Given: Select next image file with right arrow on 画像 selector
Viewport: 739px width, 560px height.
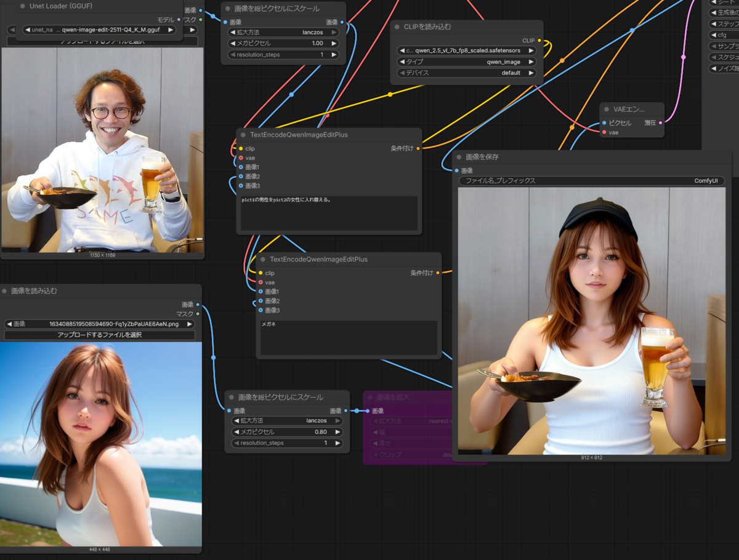Looking at the screenshot, I should tap(190, 324).
